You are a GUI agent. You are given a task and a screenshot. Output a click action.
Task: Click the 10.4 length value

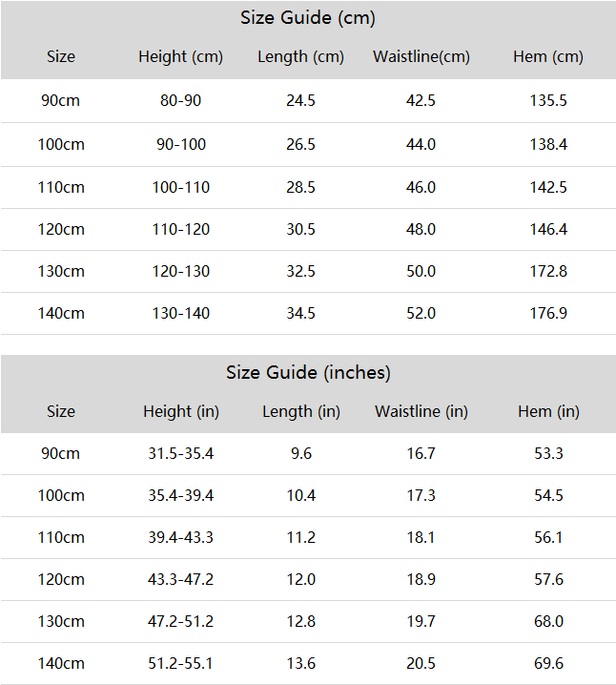coord(300,495)
